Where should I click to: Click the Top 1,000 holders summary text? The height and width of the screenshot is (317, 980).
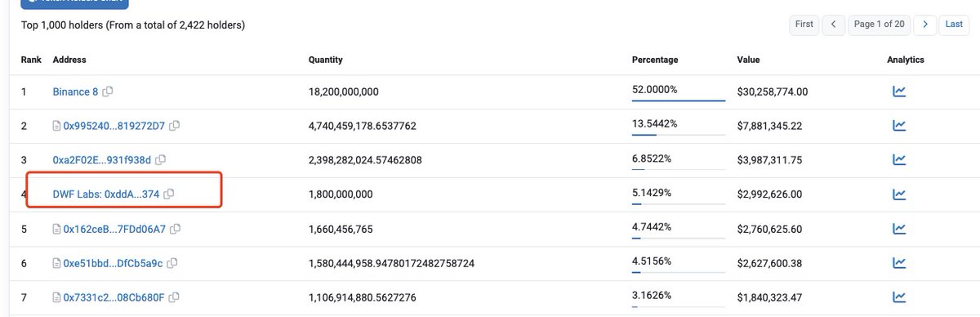coord(133,25)
